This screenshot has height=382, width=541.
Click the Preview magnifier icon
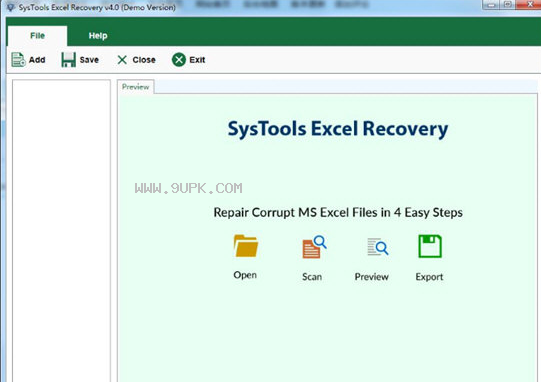tap(377, 247)
